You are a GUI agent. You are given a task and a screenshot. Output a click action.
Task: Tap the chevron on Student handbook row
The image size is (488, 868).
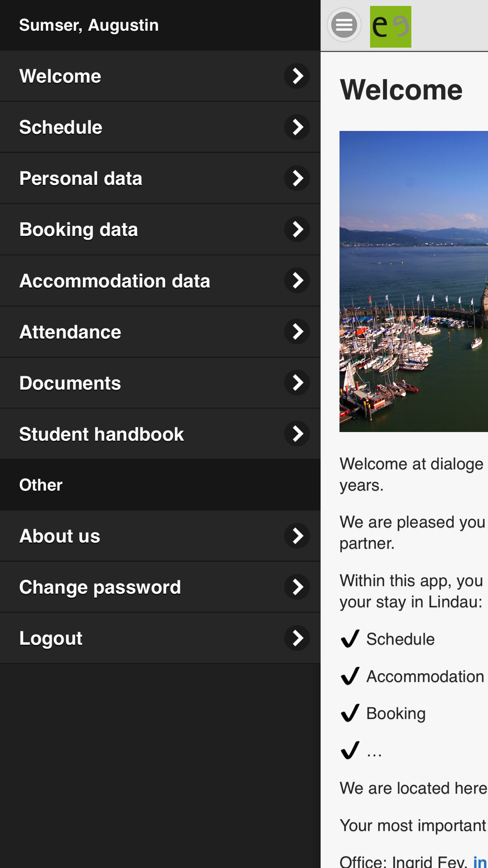tap(297, 434)
